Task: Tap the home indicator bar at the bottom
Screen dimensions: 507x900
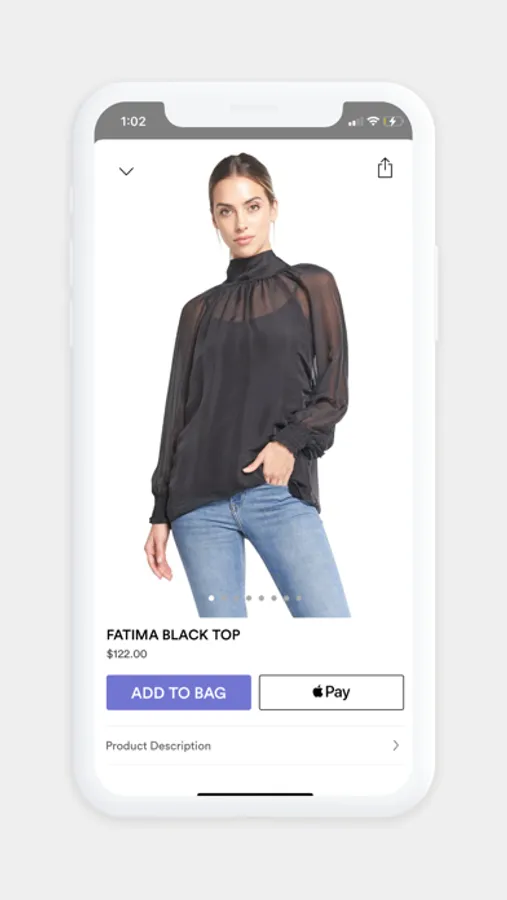Action: pos(255,794)
